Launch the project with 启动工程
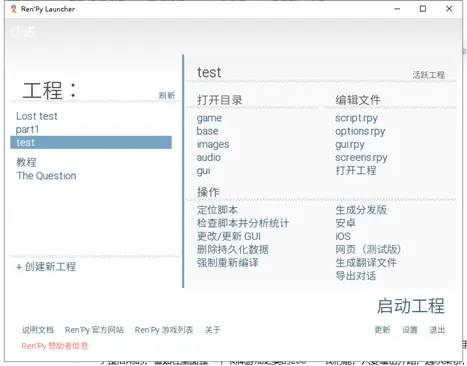This screenshot has width=467, height=366. [x=411, y=306]
